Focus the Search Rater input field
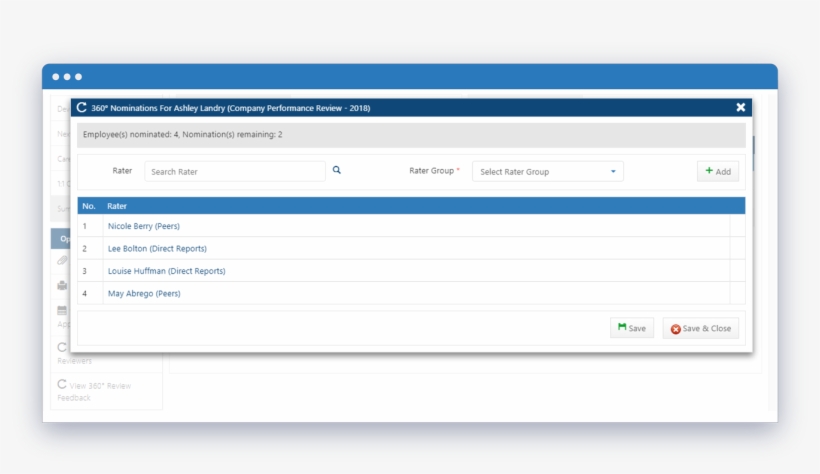Viewport: 820px width, 474px height. click(x=235, y=172)
